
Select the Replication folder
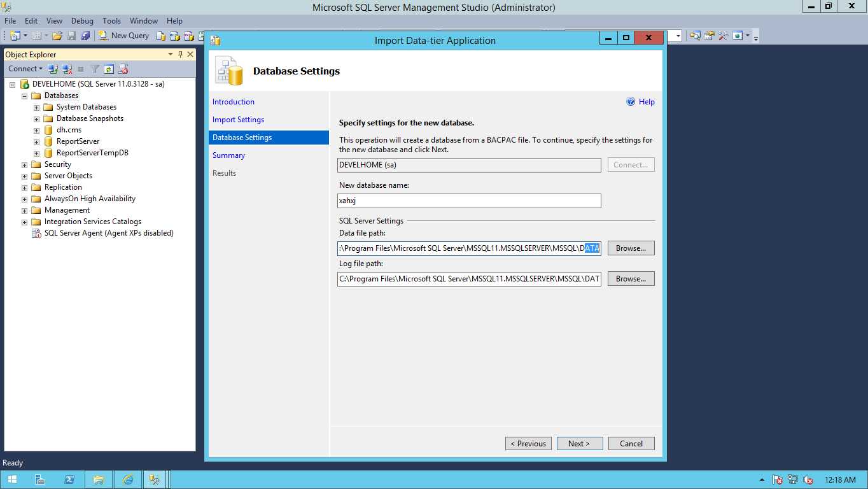(63, 187)
